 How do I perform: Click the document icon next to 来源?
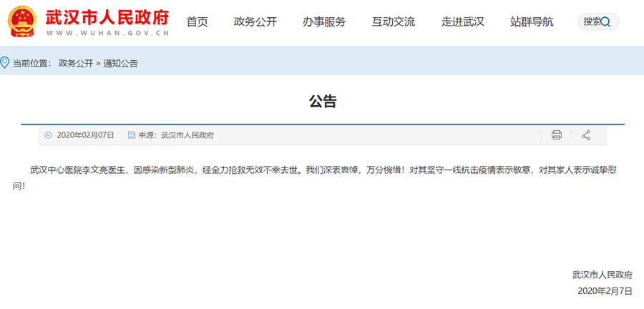click(131, 134)
